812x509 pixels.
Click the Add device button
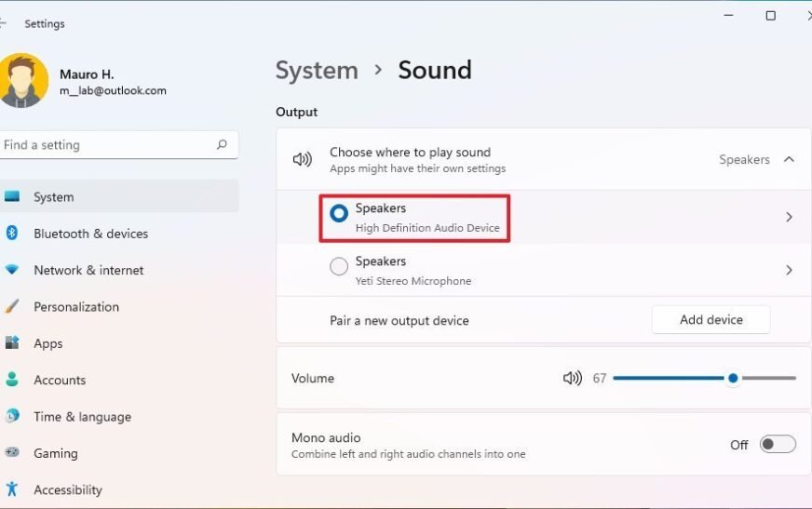coord(711,320)
